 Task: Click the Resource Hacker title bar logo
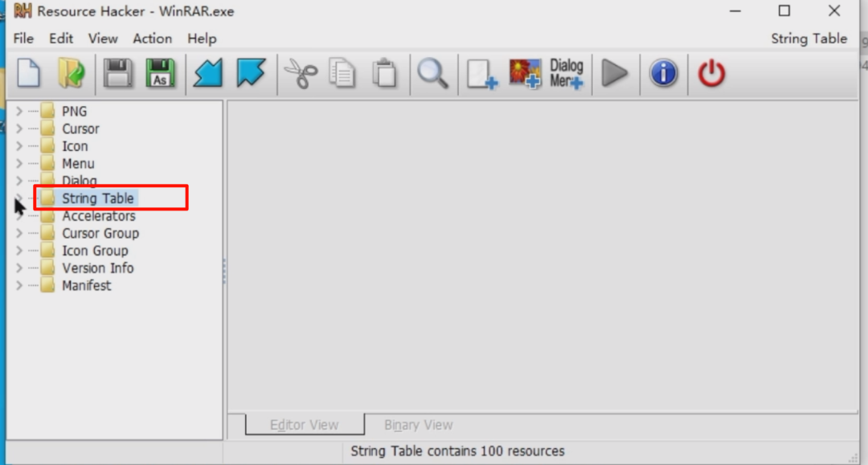coord(23,10)
